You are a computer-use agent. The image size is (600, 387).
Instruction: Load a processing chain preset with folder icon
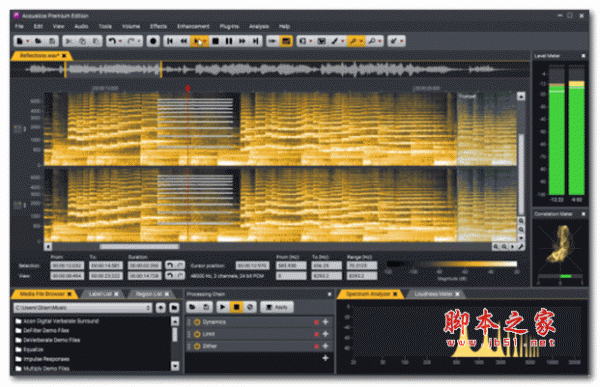coord(192,307)
